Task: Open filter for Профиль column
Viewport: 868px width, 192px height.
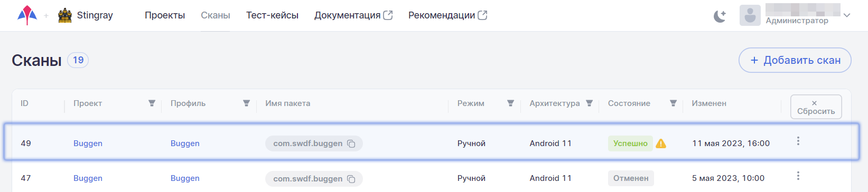Action: coord(246,103)
